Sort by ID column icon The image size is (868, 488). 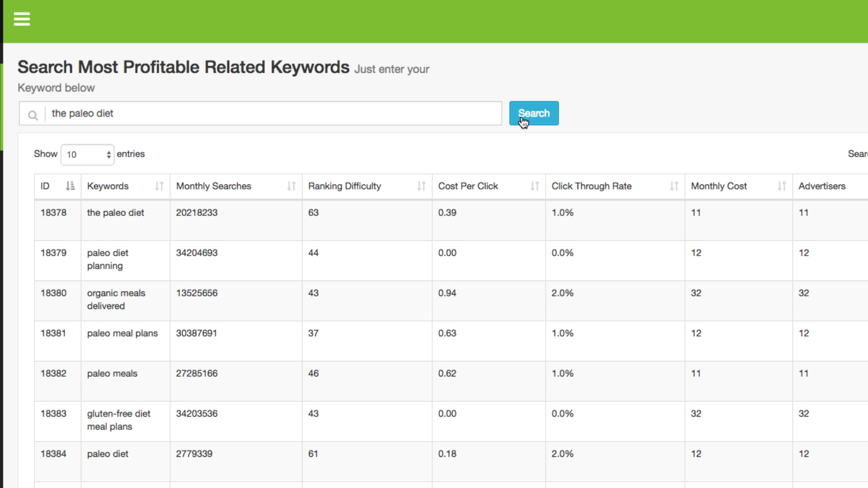(x=70, y=186)
